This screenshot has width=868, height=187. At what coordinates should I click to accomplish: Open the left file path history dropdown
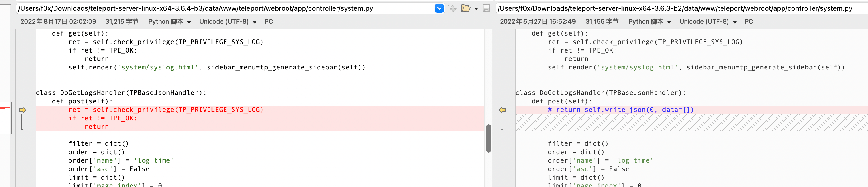tap(439, 8)
